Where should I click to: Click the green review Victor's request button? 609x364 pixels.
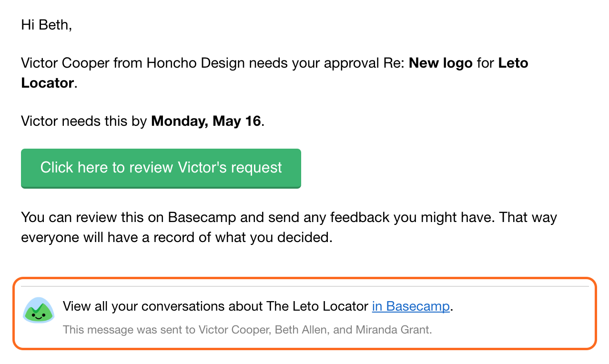click(x=161, y=168)
